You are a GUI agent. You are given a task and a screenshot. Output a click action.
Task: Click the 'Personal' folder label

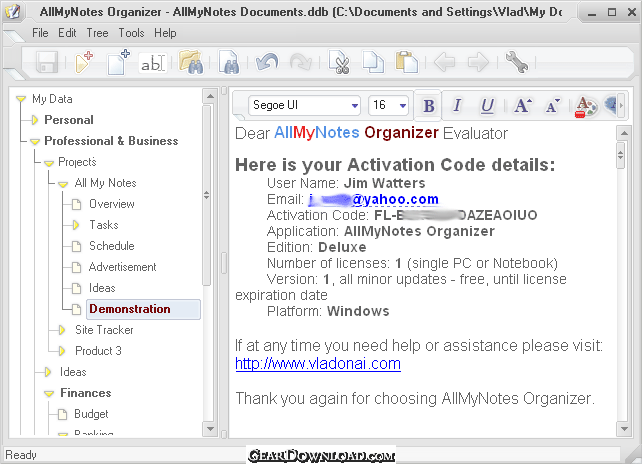[x=69, y=120]
